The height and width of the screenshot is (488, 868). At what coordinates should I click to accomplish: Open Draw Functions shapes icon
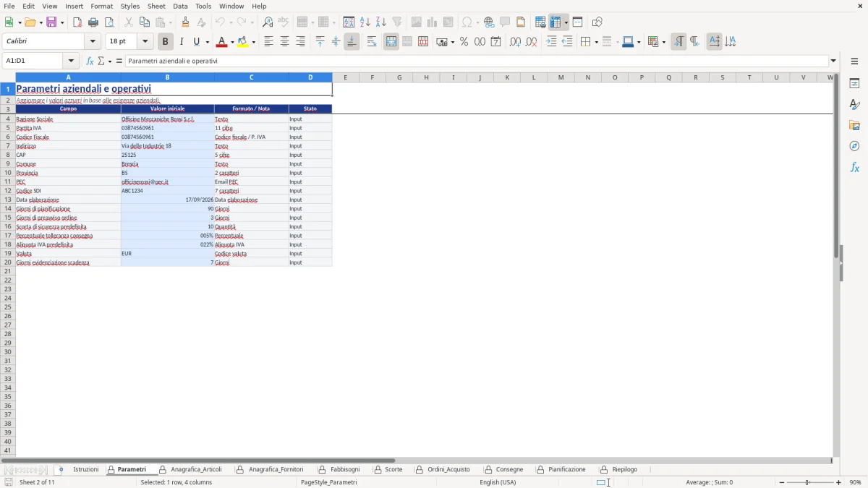coord(597,22)
